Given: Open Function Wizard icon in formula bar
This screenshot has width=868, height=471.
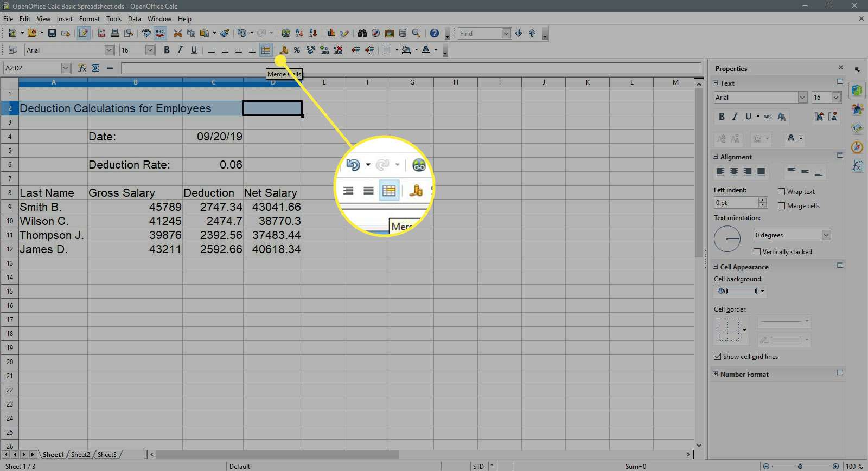Looking at the screenshot, I should point(82,68).
